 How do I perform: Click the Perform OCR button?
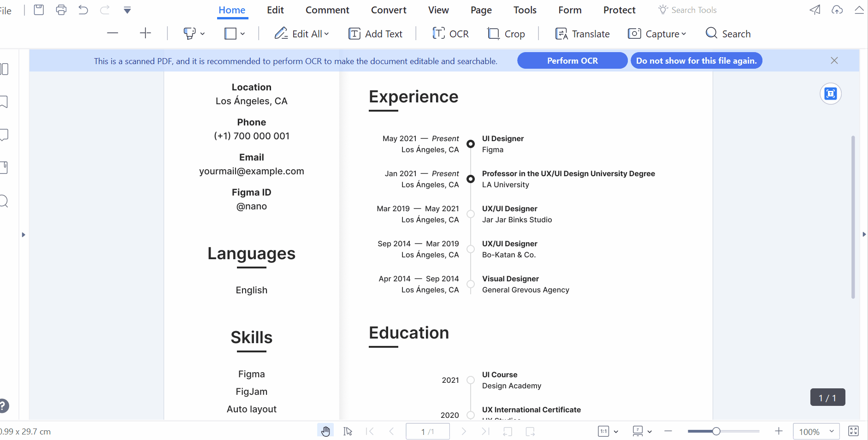(x=572, y=60)
